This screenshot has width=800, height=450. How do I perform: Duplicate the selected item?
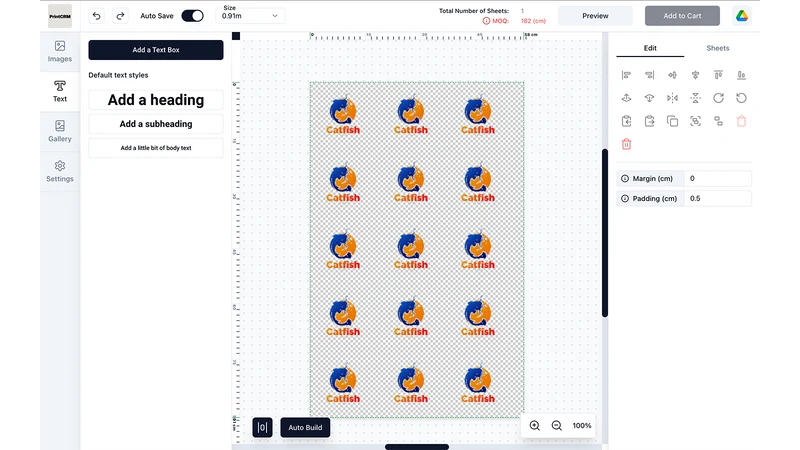coord(672,121)
